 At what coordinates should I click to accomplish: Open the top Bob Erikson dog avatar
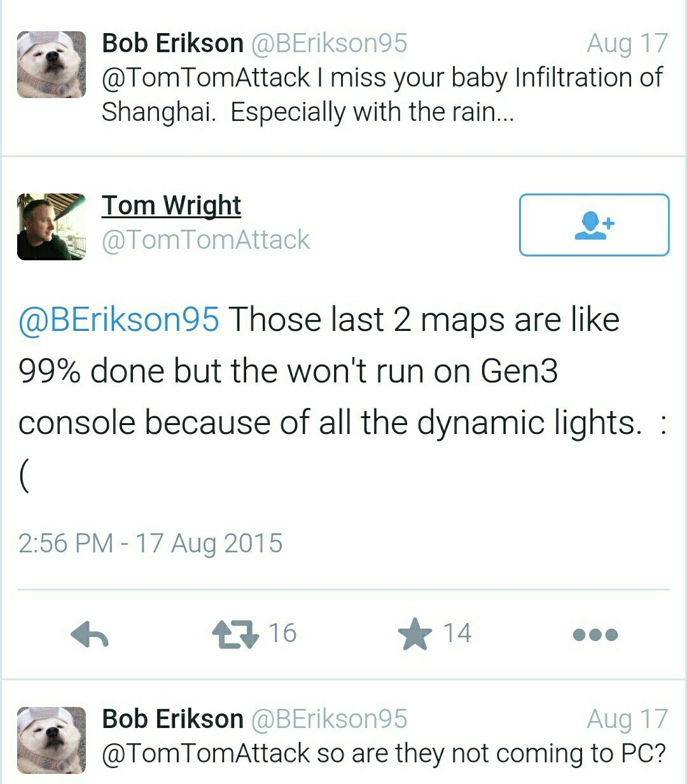51,64
